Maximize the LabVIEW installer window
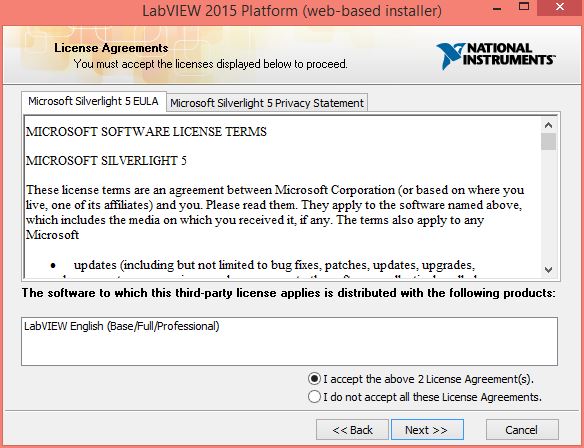The image size is (584, 448). tap(524, 7)
